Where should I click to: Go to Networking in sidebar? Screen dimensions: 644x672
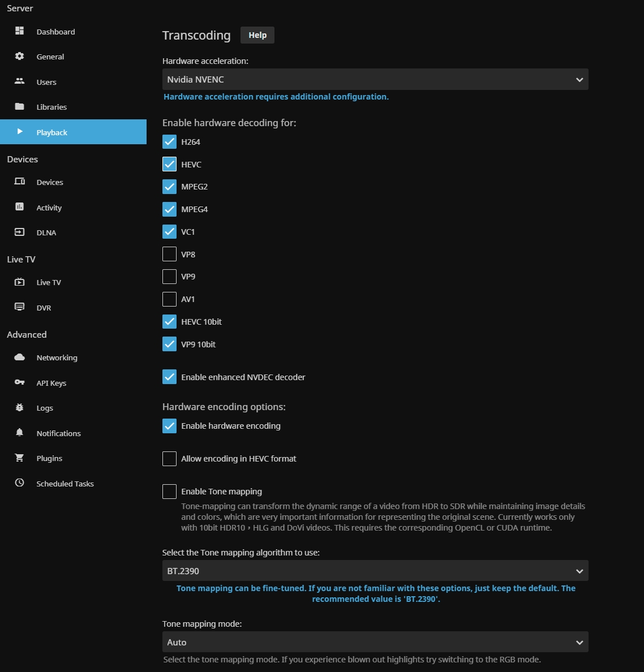57,357
